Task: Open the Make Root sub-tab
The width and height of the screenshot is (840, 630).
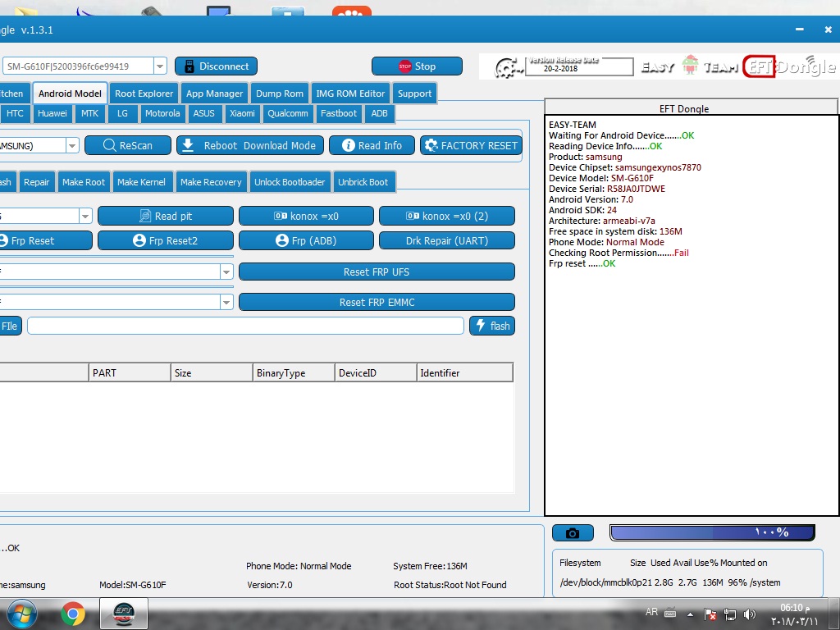Action: tap(84, 182)
